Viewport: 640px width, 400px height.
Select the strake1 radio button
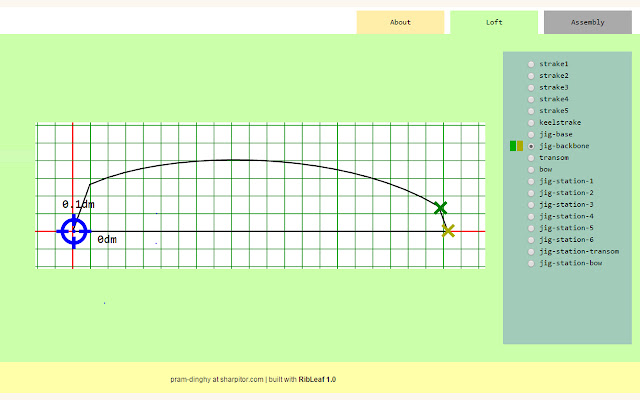tap(531, 64)
